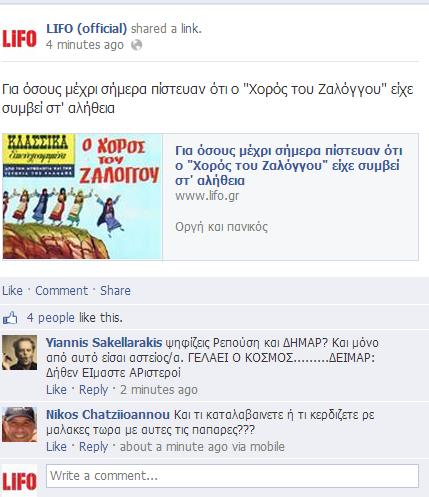
Task: Share the LIFO post
Action: (x=115, y=291)
